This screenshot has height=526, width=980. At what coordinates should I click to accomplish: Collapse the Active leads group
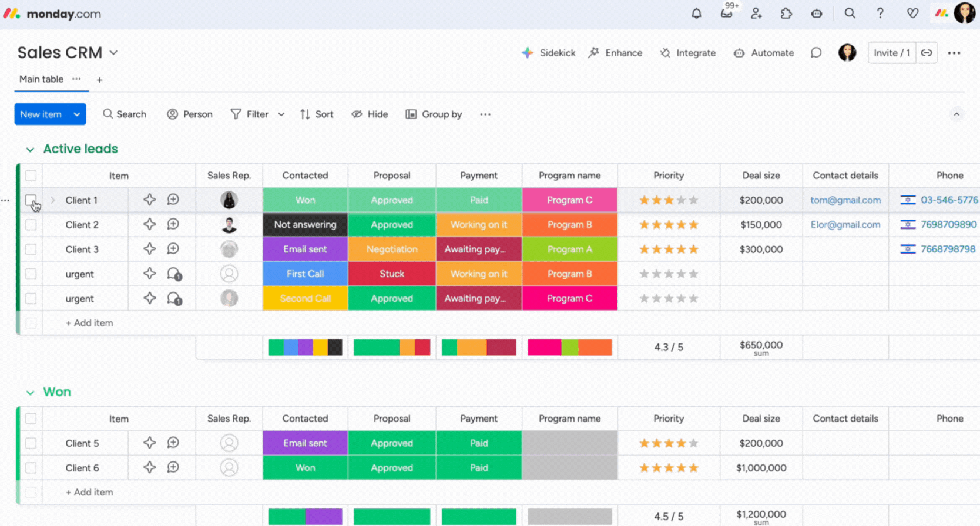(30, 150)
